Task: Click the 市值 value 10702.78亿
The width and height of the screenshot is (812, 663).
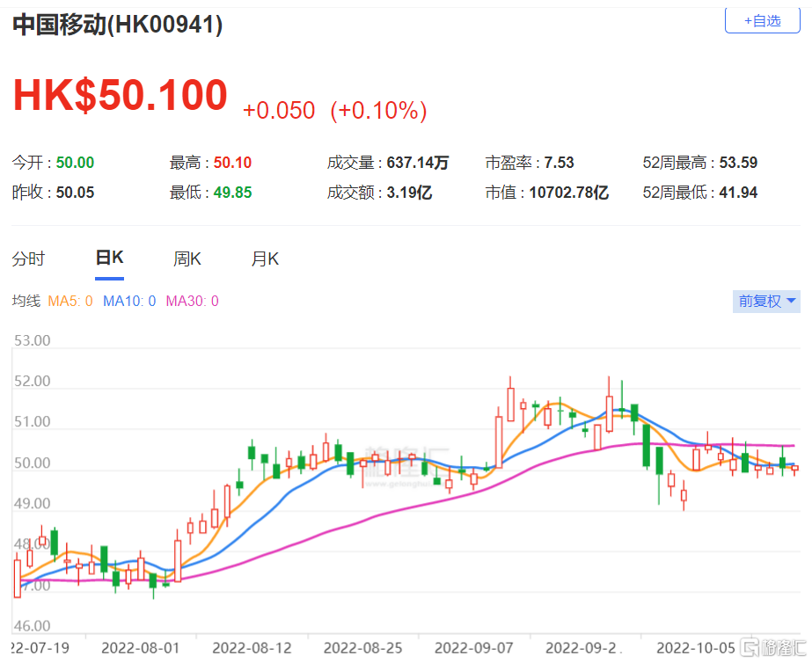Action: click(x=568, y=193)
